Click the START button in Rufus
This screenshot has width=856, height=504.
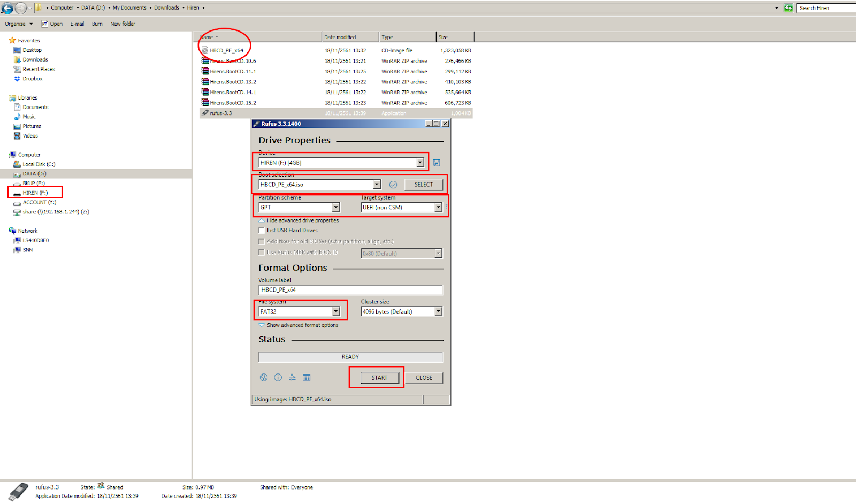tap(379, 378)
